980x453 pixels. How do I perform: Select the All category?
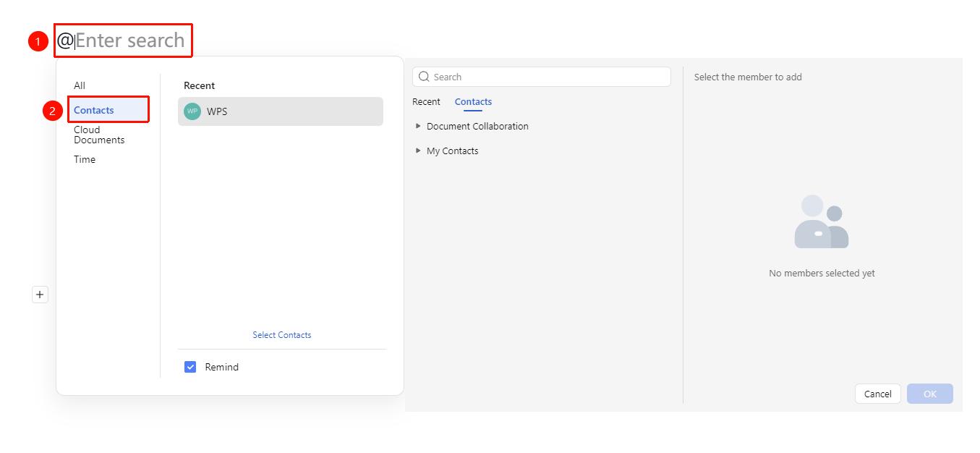click(80, 85)
